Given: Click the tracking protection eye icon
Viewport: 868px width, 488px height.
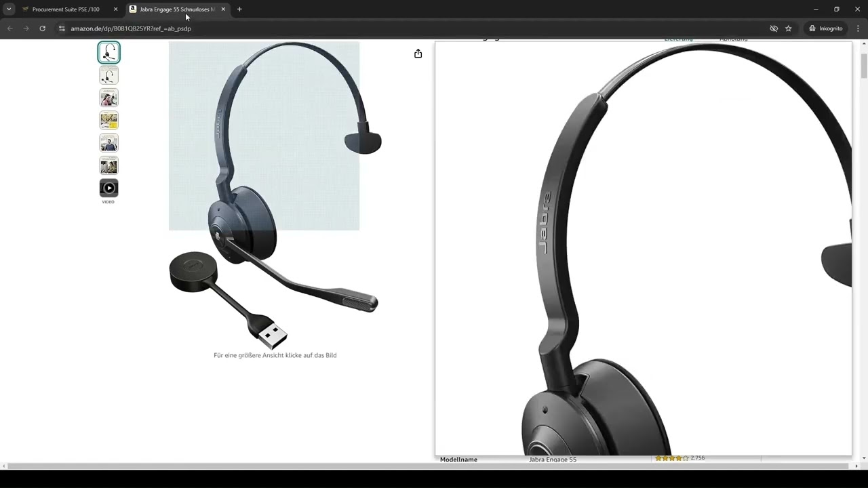Looking at the screenshot, I should [774, 28].
